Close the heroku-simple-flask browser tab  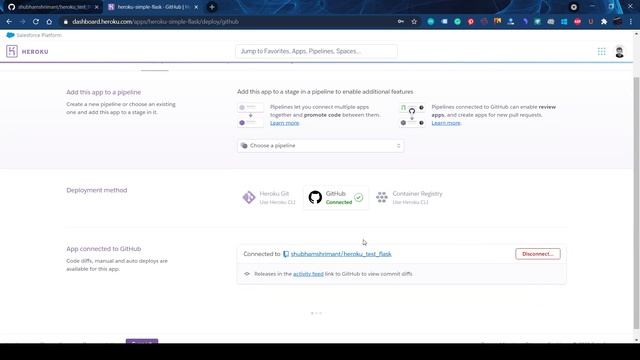[x=196, y=7]
